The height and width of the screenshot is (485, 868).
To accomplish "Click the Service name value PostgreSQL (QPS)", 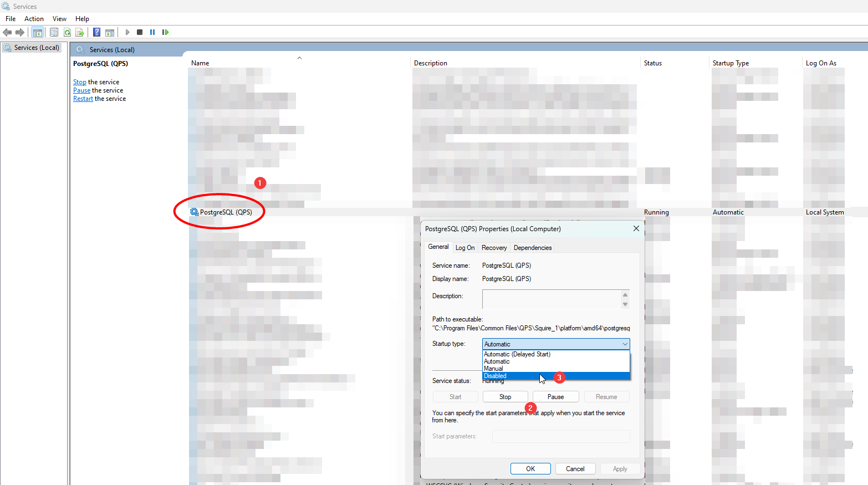I will pyautogui.click(x=507, y=266).
